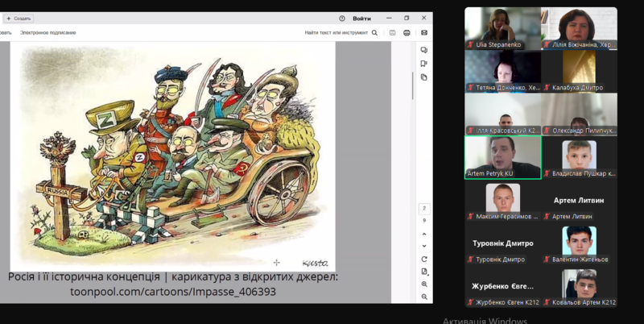Print the document with printer icon
This screenshot has width=644, height=324.
point(407,33)
